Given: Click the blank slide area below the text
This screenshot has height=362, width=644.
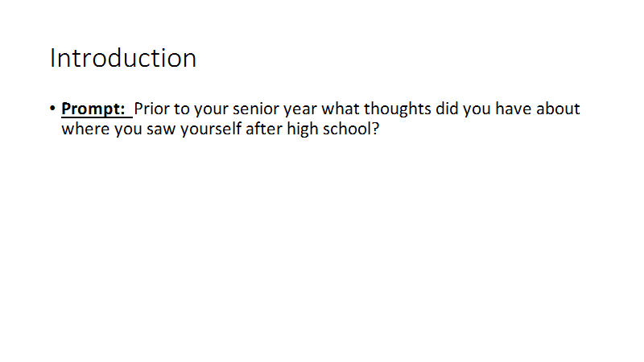Looking at the screenshot, I should (x=322, y=246).
